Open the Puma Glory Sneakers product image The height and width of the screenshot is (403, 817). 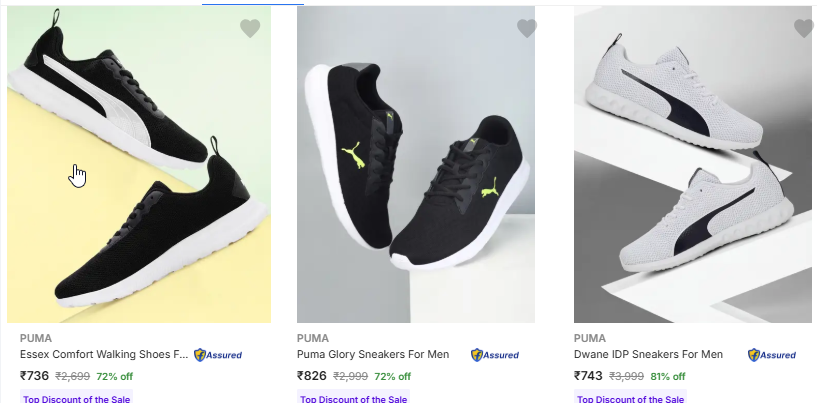416,165
